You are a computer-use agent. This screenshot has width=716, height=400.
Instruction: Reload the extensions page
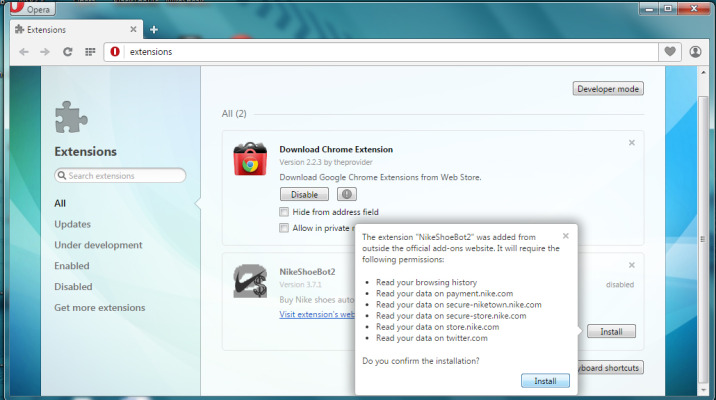coord(68,51)
